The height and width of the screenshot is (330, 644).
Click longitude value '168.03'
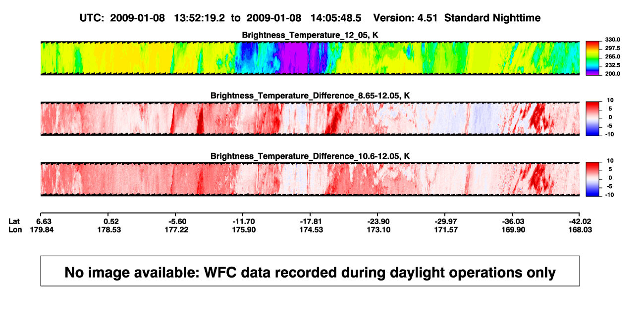click(x=580, y=230)
